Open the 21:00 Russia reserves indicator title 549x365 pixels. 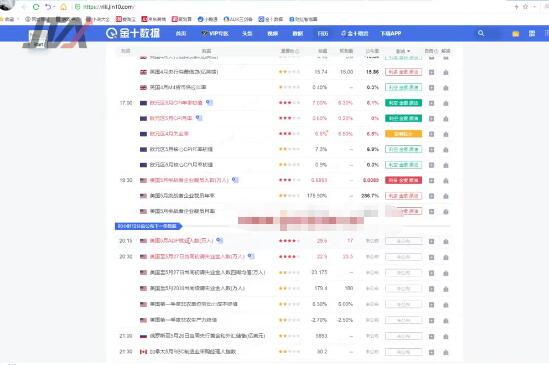[x=207, y=336]
